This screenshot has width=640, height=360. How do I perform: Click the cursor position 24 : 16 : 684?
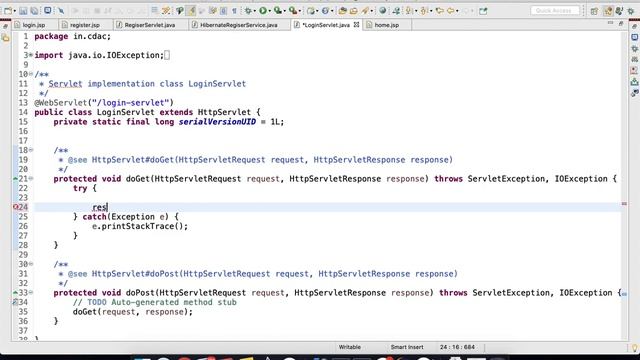point(457,347)
